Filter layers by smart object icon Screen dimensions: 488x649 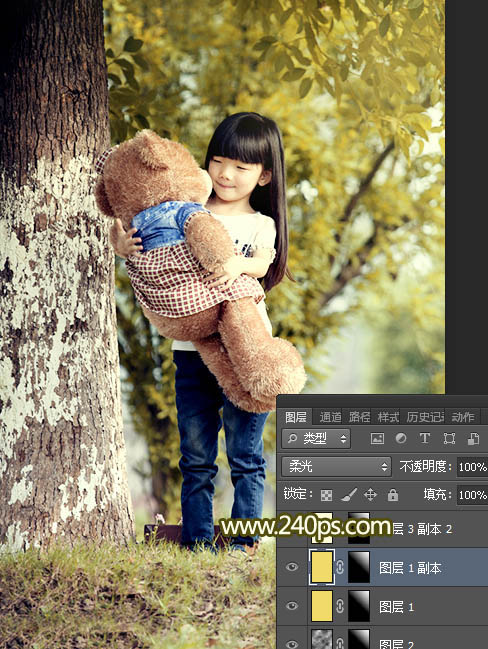[x=473, y=439]
